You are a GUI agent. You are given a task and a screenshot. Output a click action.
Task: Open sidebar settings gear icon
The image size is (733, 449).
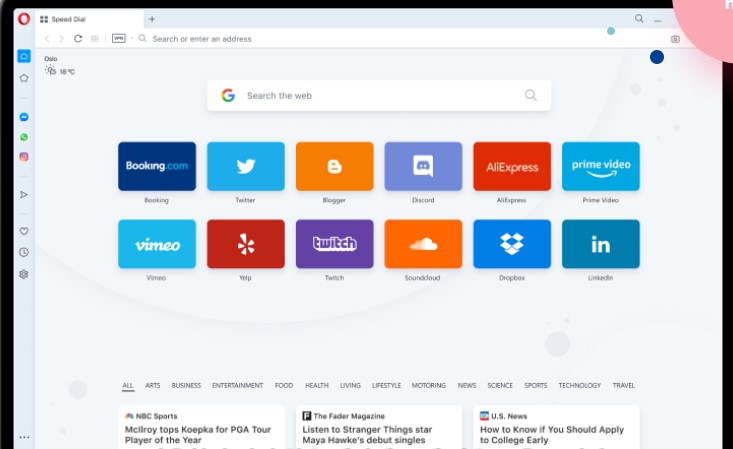coord(24,274)
